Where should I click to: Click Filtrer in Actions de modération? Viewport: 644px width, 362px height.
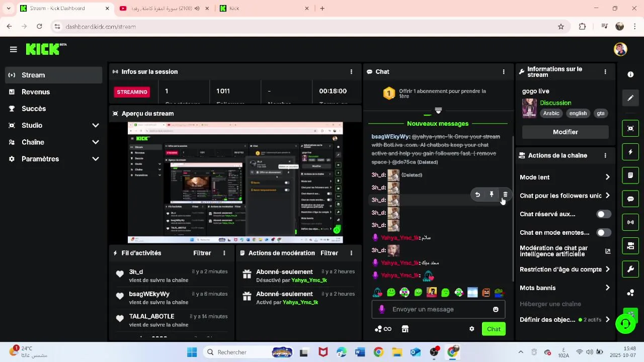point(329,253)
